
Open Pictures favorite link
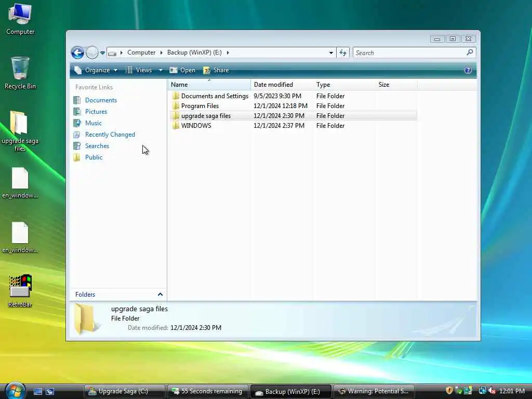tap(96, 112)
